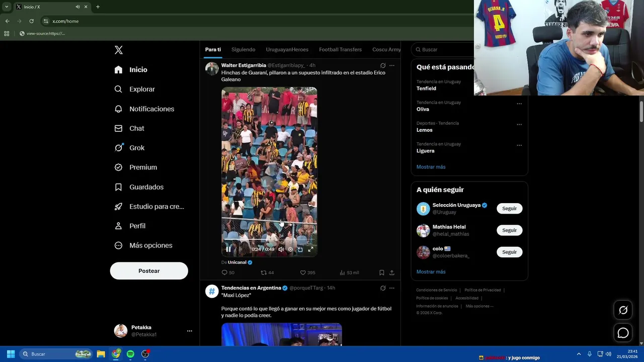The height and width of the screenshot is (362, 644).
Task: Open Chat in the sidebar
Action: click(x=129, y=128)
